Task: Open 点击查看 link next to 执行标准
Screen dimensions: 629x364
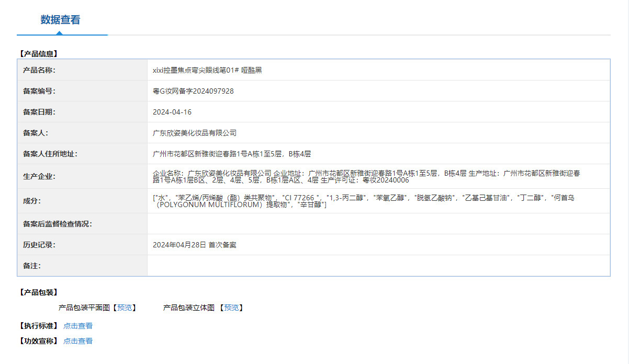Action: click(78, 326)
